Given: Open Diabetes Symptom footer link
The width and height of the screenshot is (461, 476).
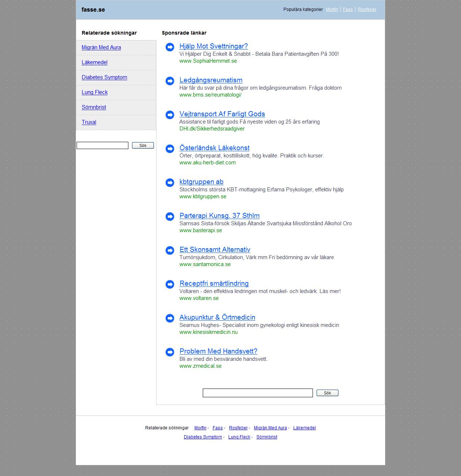Looking at the screenshot, I should coord(203,437).
